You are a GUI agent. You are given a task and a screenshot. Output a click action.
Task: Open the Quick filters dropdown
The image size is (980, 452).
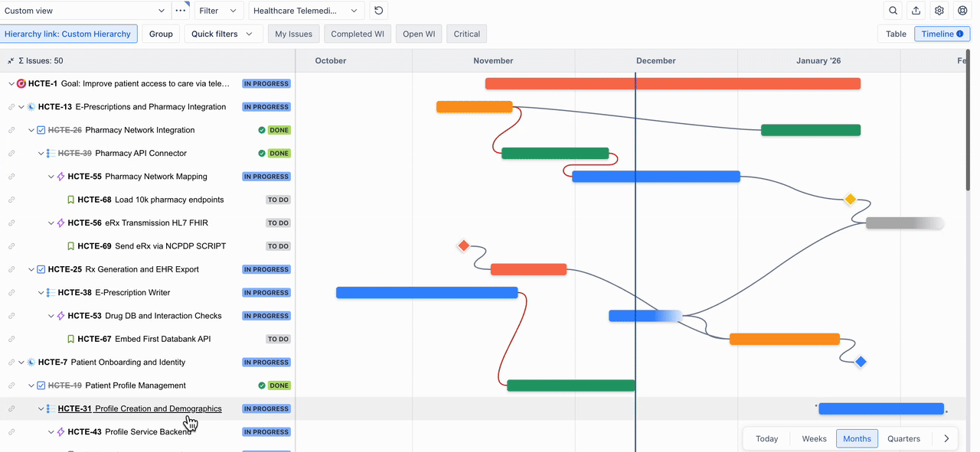[x=223, y=34]
